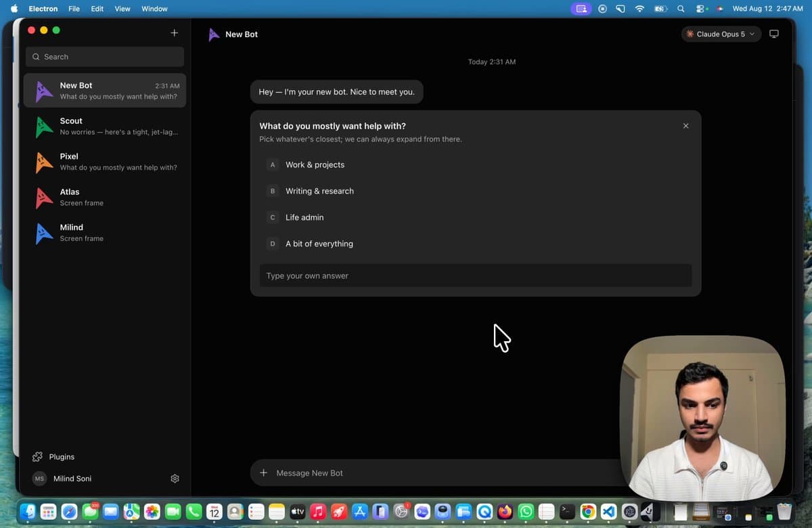Open Launchpad from the dock
The width and height of the screenshot is (812, 528).
(48, 512)
